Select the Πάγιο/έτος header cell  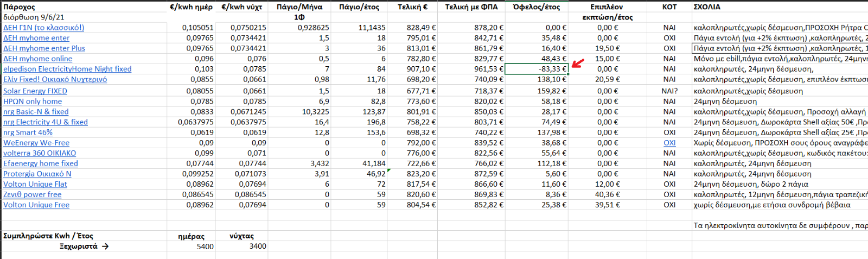point(359,7)
